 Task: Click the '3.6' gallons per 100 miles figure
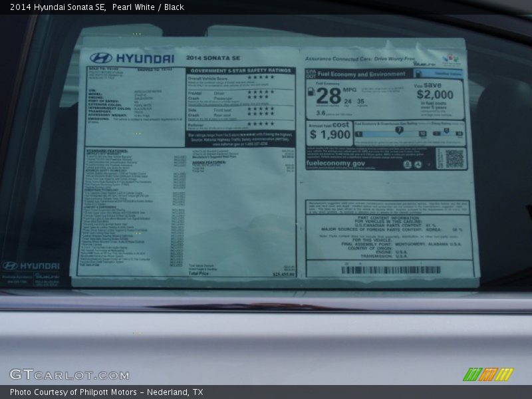[321, 113]
